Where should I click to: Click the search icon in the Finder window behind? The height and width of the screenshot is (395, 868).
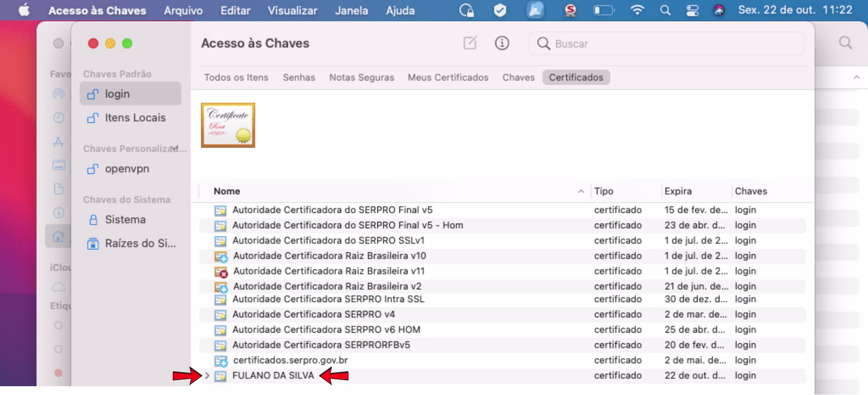pos(845,43)
